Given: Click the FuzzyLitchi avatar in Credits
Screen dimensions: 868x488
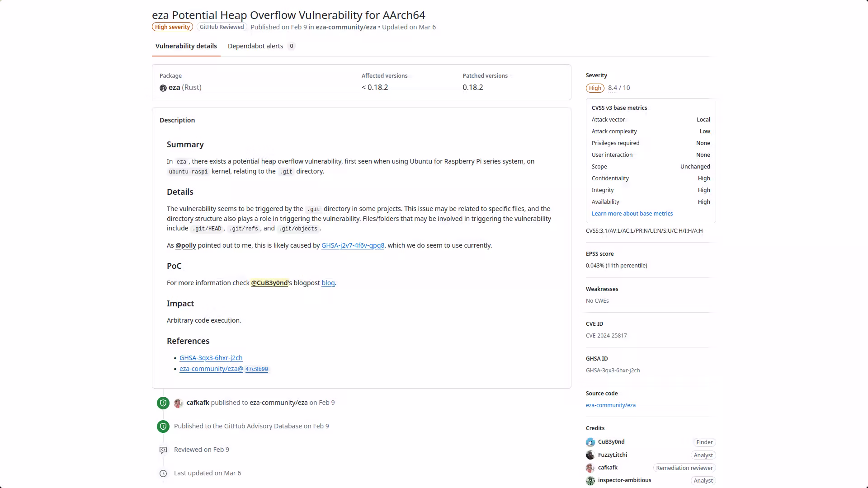Looking at the screenshot, I should point(590,455).
